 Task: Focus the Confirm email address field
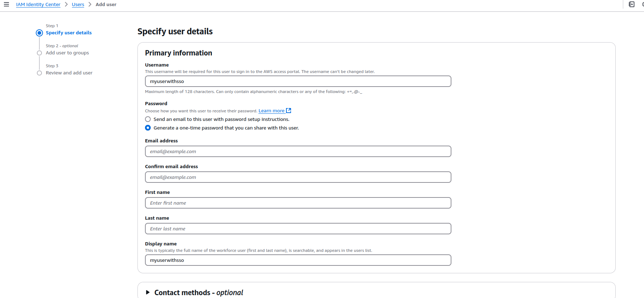pos(298,177)
